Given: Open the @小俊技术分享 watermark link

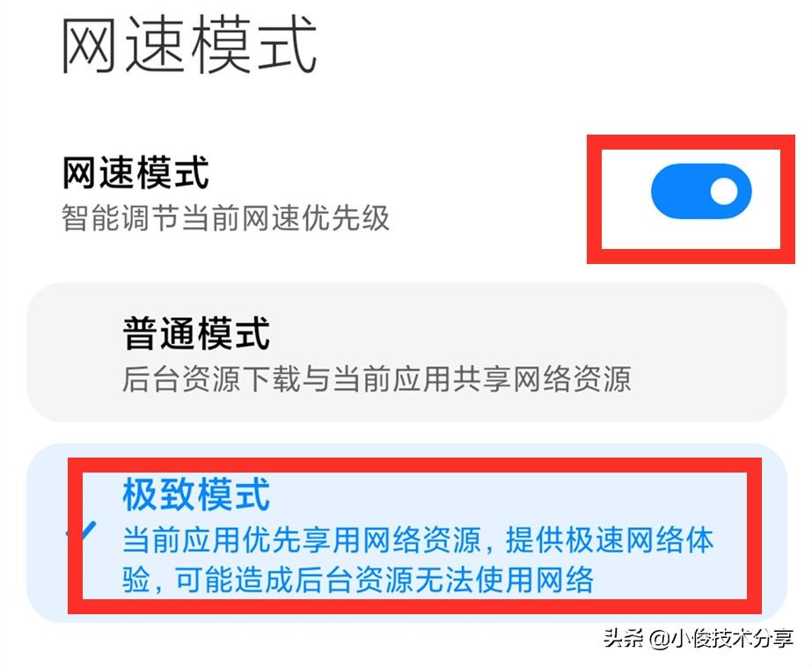Looking at the screenshot, I should click(x=721, y=637).
